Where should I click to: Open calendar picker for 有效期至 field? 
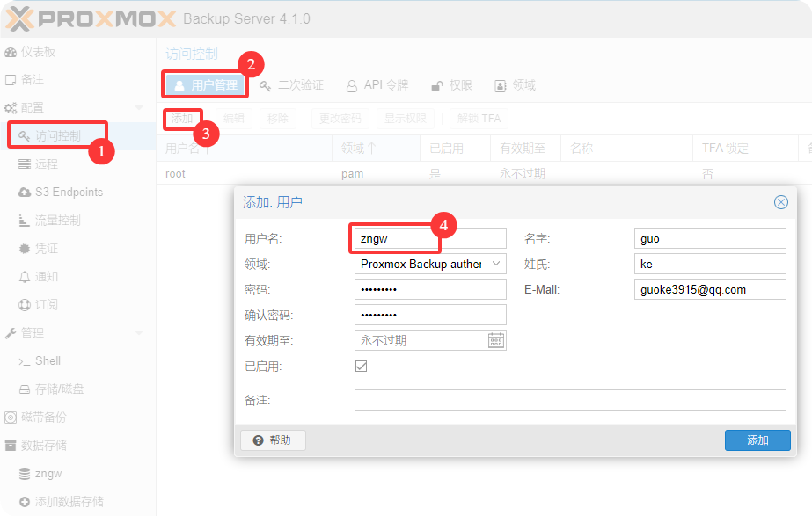coord(496,340)
